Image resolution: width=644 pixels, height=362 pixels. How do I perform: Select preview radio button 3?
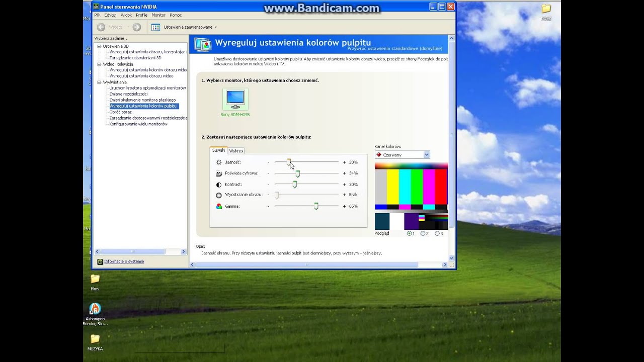coord(437,233)
